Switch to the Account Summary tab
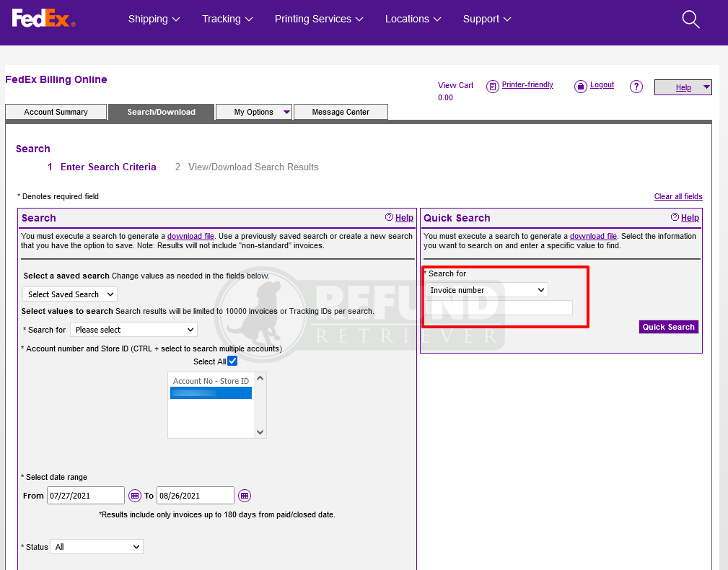The image size is (728, 570). [56, 112]
